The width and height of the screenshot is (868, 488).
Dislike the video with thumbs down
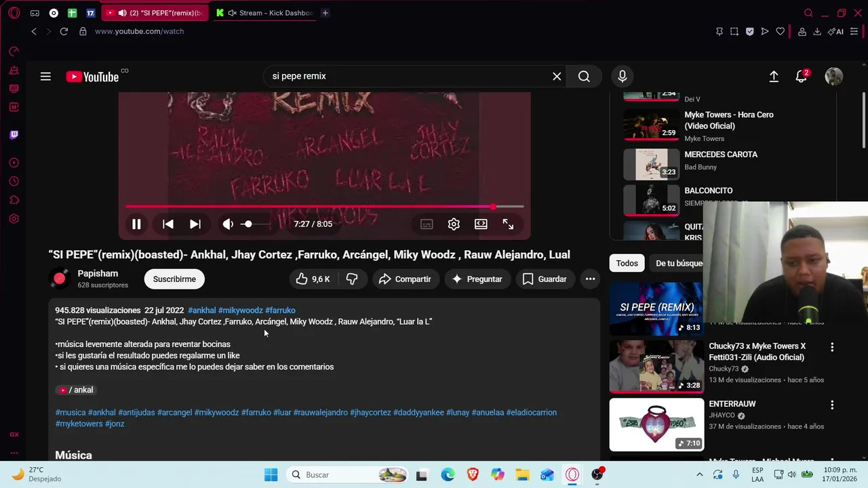click(352, 279)
